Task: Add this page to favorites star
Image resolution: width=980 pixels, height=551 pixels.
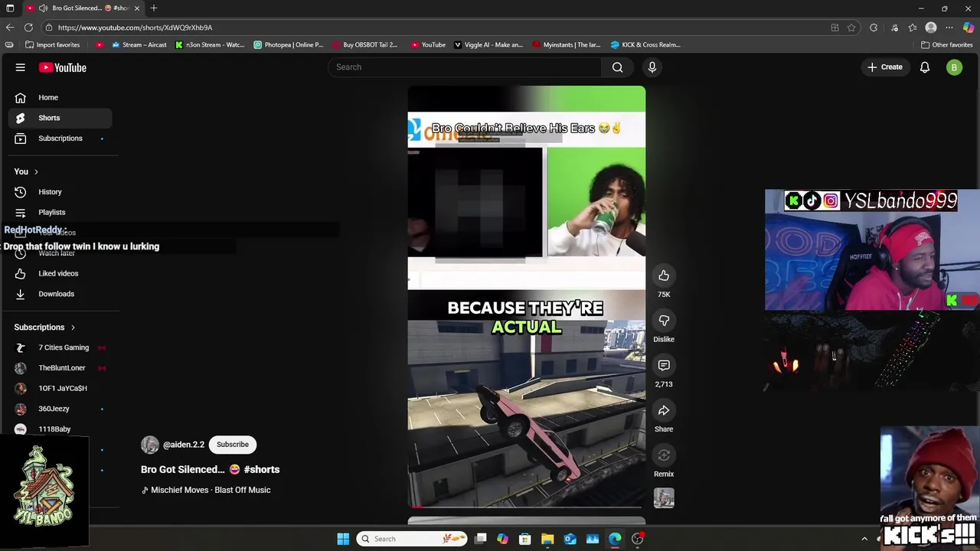Action: click(851, 28)
